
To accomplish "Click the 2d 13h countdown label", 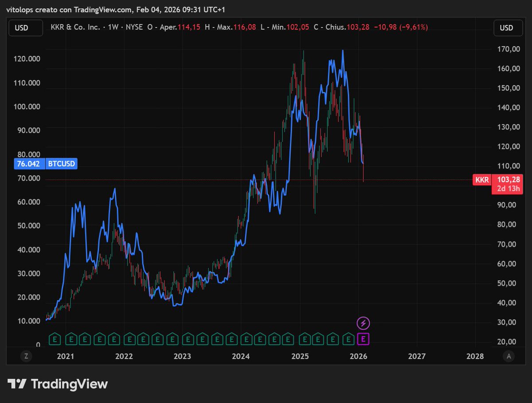I will tap(509, 189).
